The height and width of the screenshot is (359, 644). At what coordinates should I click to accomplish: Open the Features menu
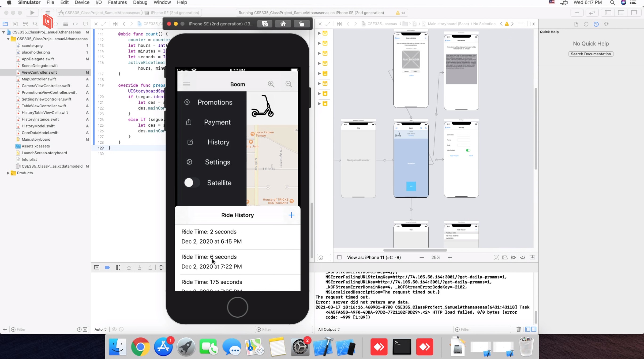click(x=117, y=3)
